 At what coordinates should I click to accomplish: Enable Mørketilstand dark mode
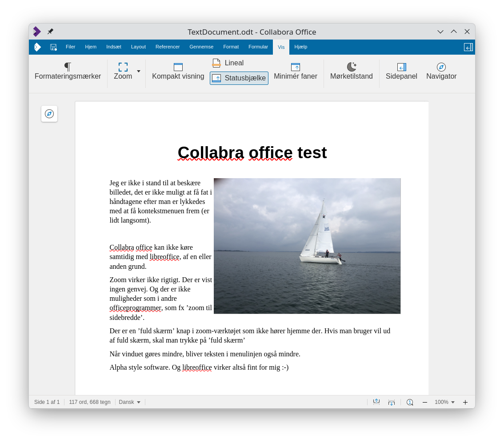351,67
